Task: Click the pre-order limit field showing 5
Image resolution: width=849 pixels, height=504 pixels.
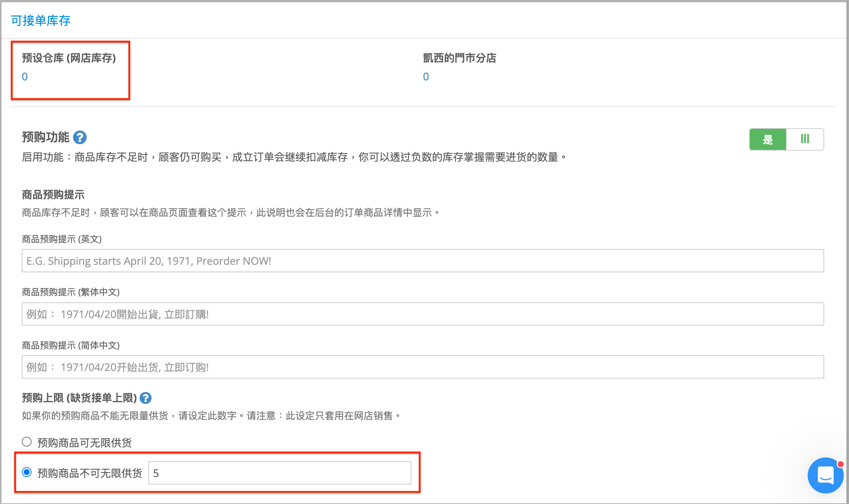Action: click(280, 473)
